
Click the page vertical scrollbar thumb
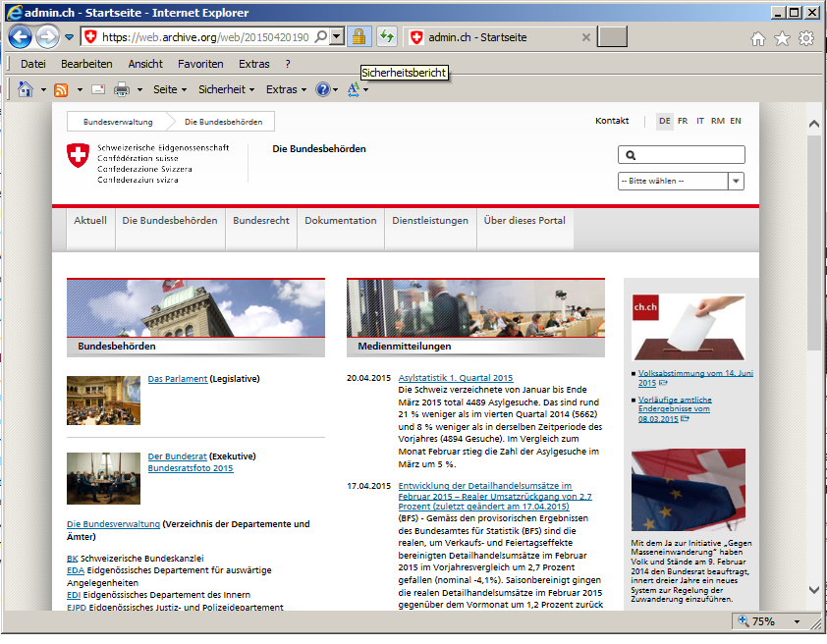(x=813, y=242)
